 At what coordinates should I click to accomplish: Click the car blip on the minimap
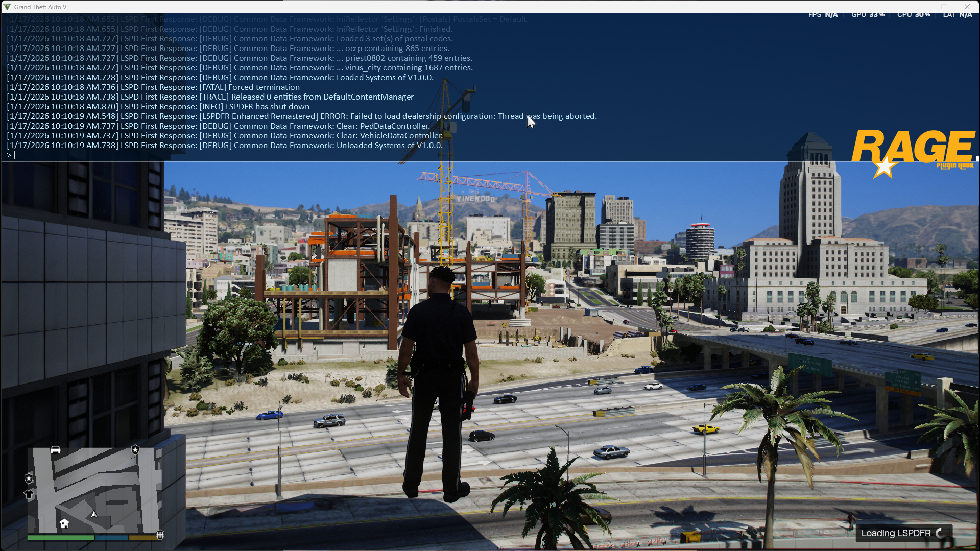(55, 450)
